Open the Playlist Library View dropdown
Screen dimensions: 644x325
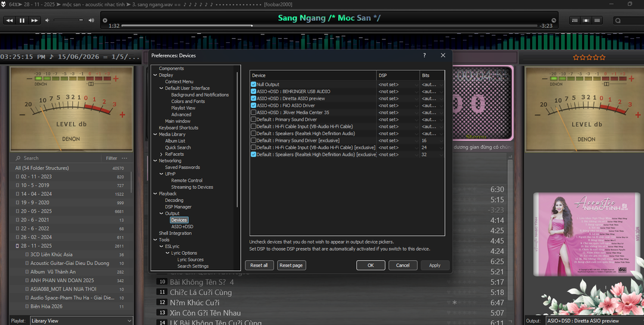tap(82, 321)
